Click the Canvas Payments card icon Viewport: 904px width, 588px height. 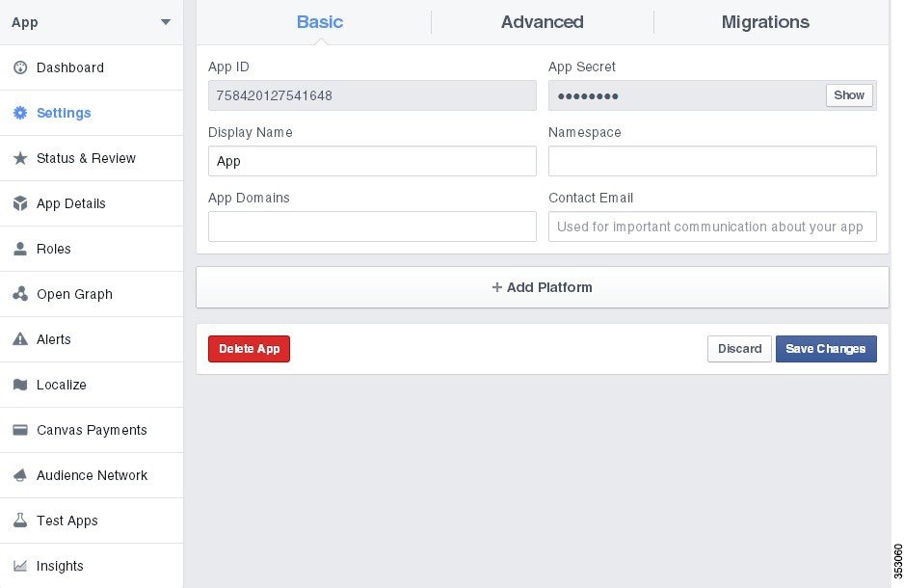coord(19,430)
